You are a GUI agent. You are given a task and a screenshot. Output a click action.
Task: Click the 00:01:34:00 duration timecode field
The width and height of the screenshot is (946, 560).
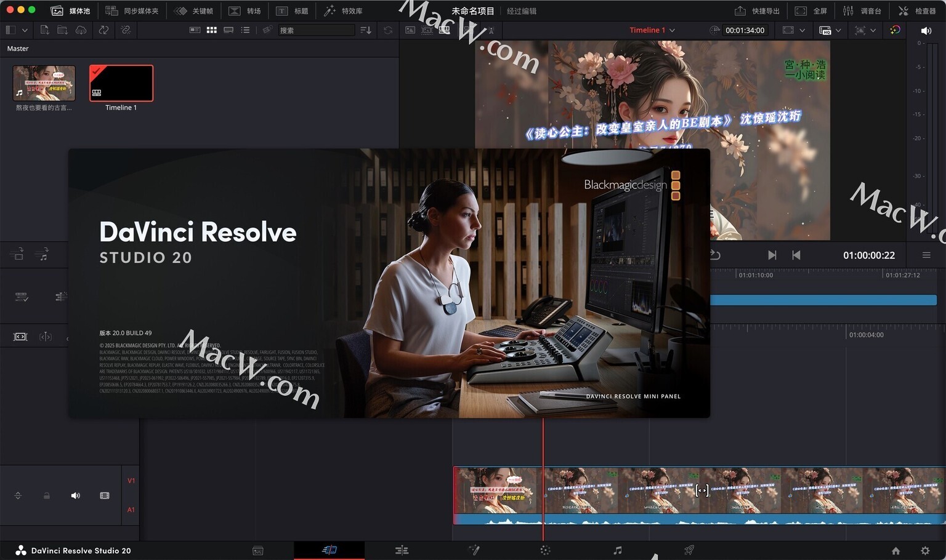coord(745,30)
